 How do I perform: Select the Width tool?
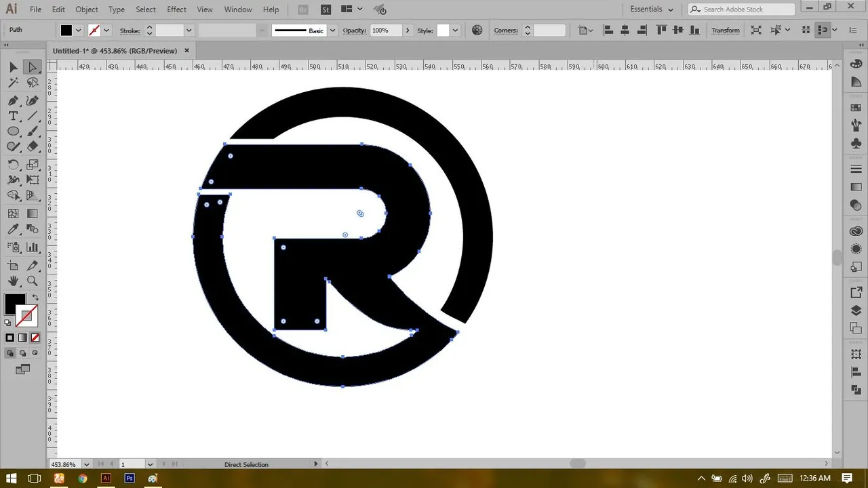coord(13,180)
